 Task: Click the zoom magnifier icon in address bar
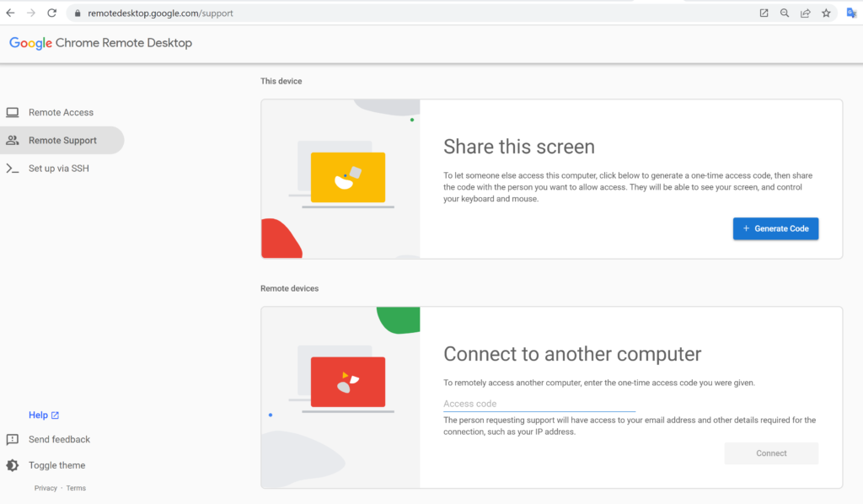[x=785, y=13]
